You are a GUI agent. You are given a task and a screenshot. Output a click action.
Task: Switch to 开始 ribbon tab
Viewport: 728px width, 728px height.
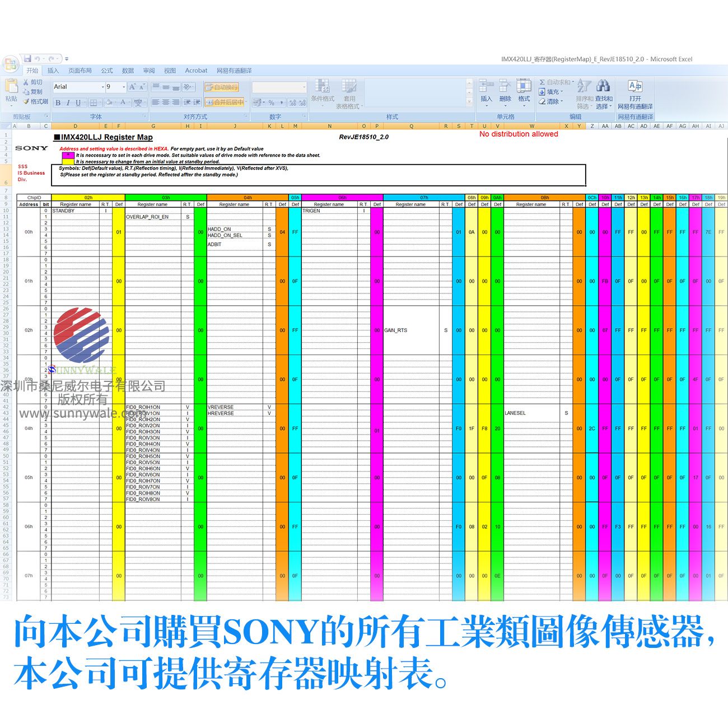32,71
